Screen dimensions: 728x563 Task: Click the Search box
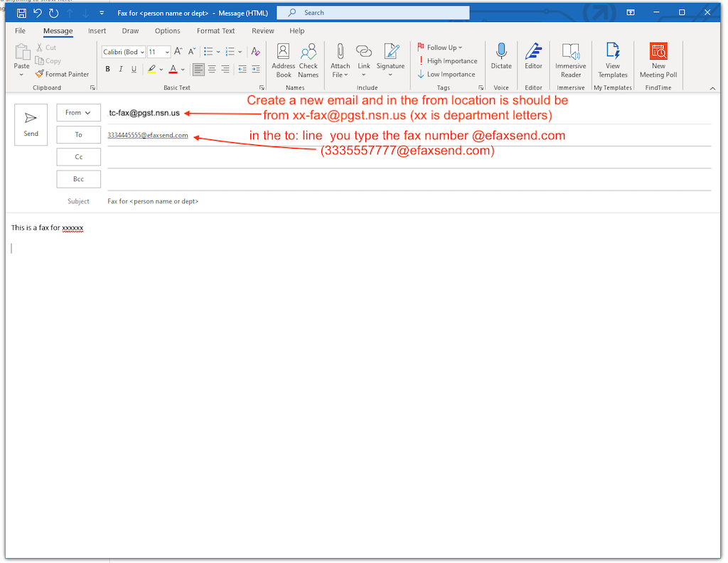pos(373,13)
